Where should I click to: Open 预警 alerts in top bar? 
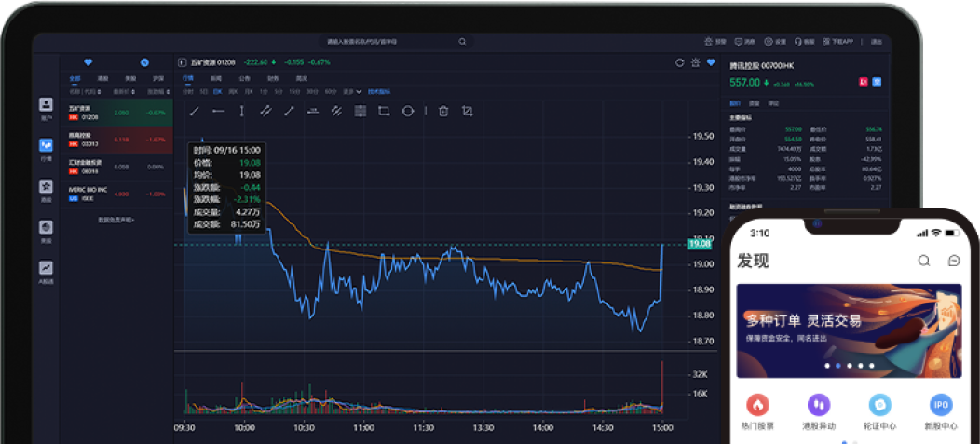715,42
